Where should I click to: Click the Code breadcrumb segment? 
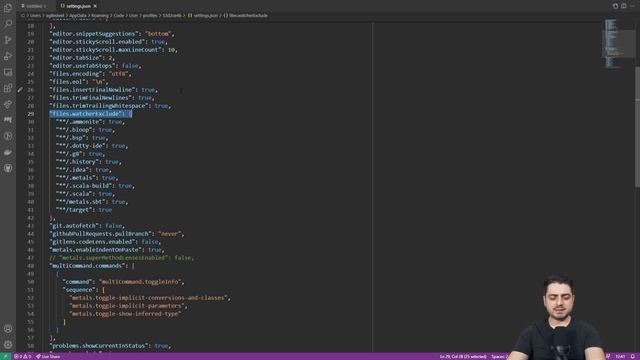(119, 16)
